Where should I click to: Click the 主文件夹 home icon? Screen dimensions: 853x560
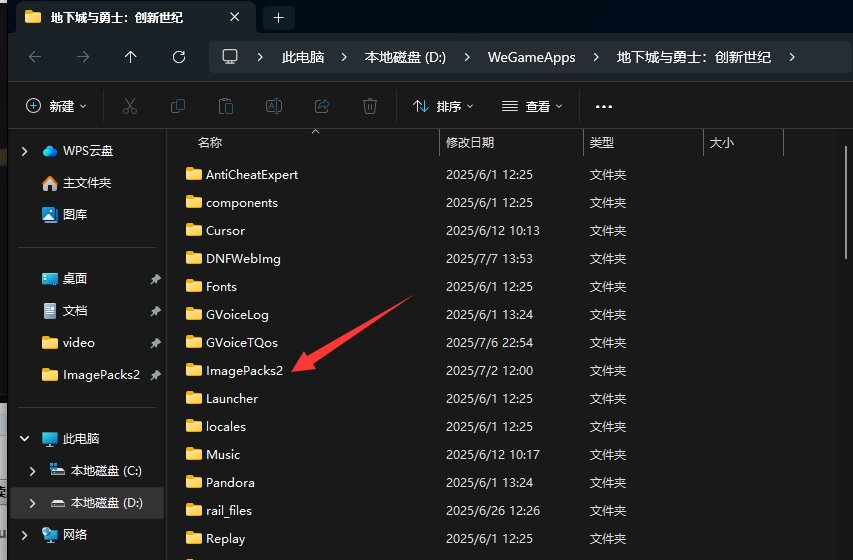click(50, 183)
